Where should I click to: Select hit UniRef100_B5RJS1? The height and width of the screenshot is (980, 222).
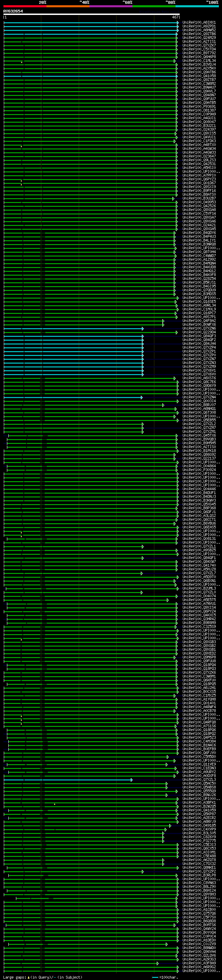click(x=199, y=282)
